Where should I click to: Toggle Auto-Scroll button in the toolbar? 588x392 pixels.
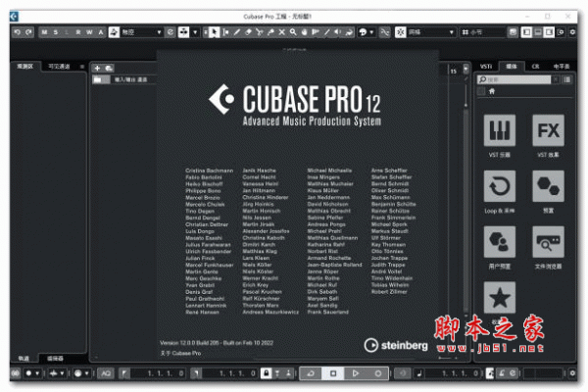pos(184,32)
